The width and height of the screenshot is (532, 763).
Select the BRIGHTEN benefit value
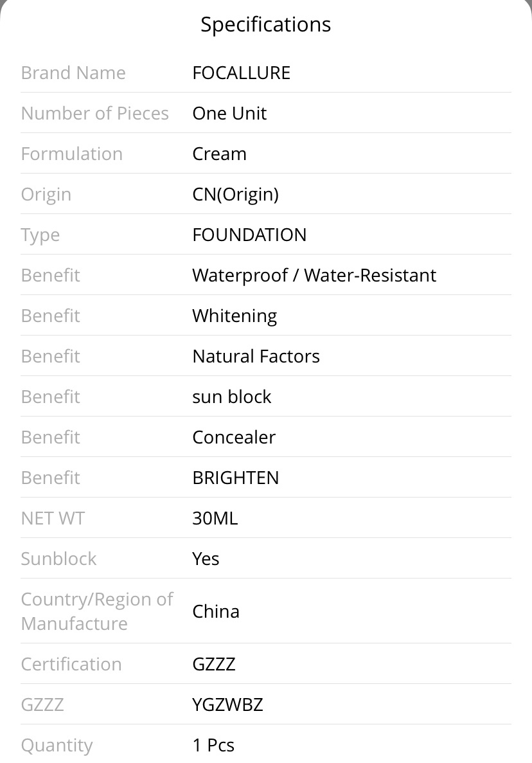[x=235, y=478]
